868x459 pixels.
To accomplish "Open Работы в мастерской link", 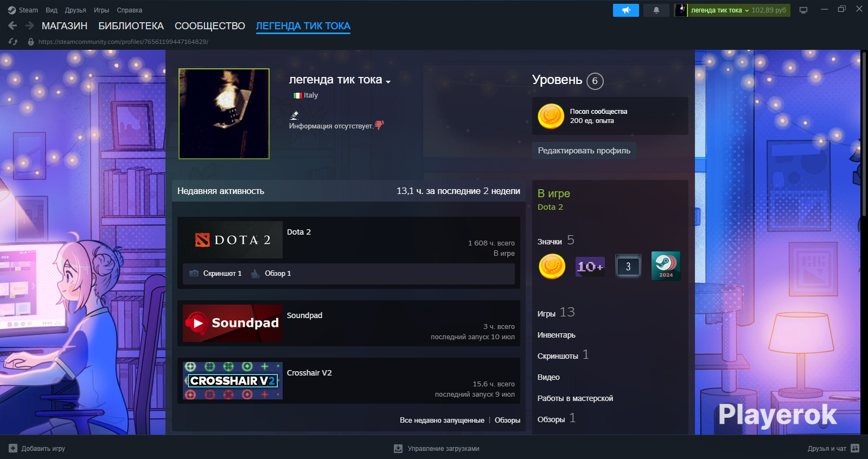I will pyautogui.click(x=575, y=398).
